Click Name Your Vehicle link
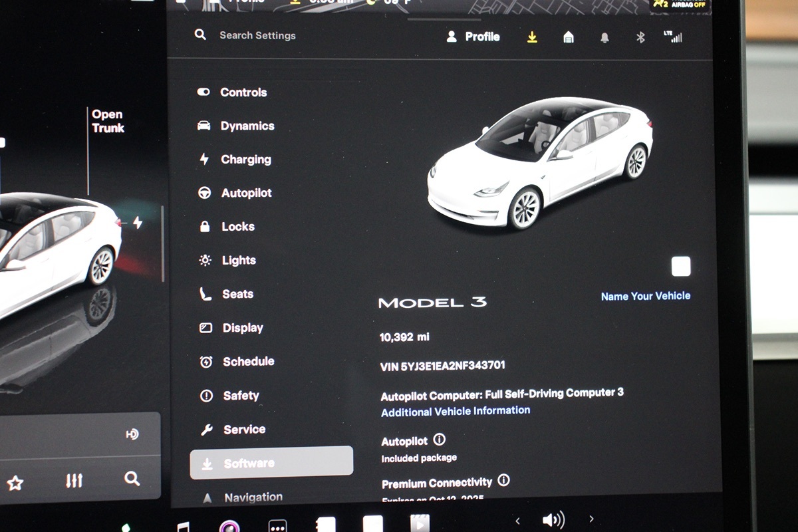Image resolution: width=798 pixels, height=532 pixels. [645, 296]
